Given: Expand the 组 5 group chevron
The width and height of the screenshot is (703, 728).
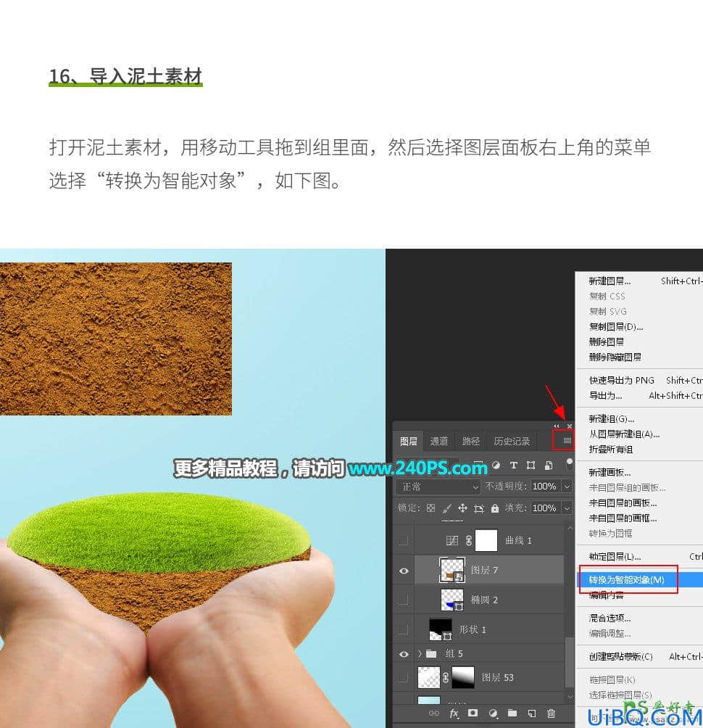Looking at the screenshot, I should (x=420, y=654).
